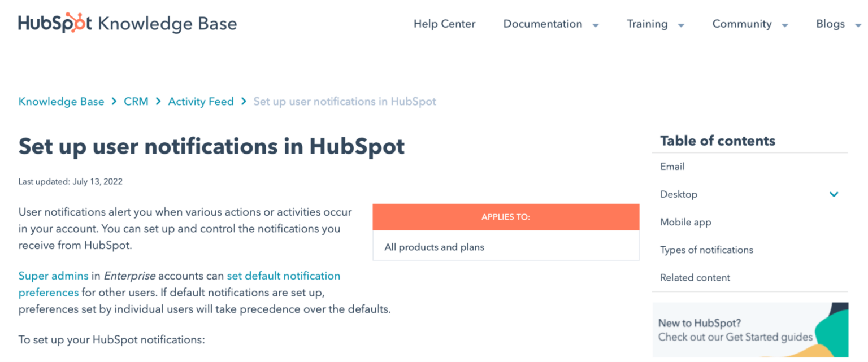The height and width of the screenshot is (362, 868).
Task: Collapse the Desktop section in table of contents
Action: tap(834, 194)
